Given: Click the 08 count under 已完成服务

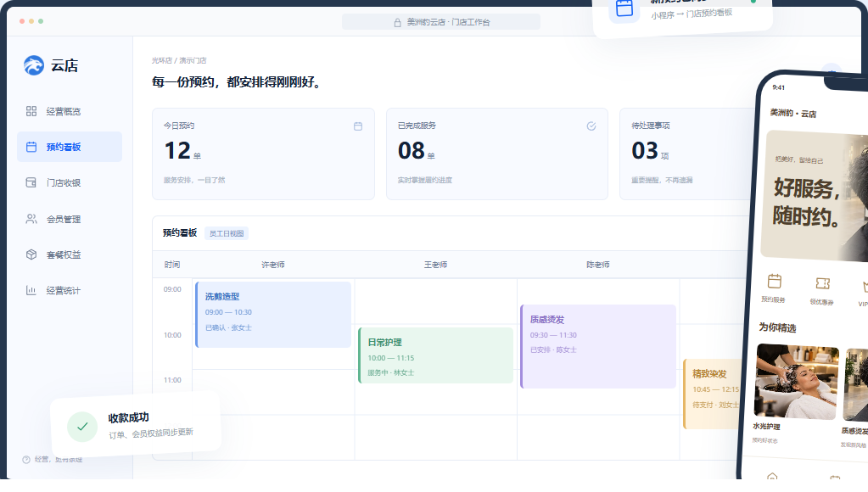Looking at the screenshot, I should point(412,150).
